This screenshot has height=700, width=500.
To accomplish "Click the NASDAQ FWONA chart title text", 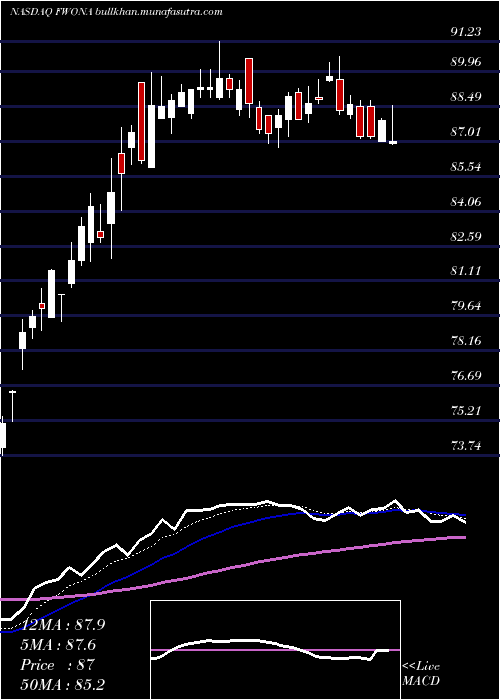I will [x=116, y=12].
